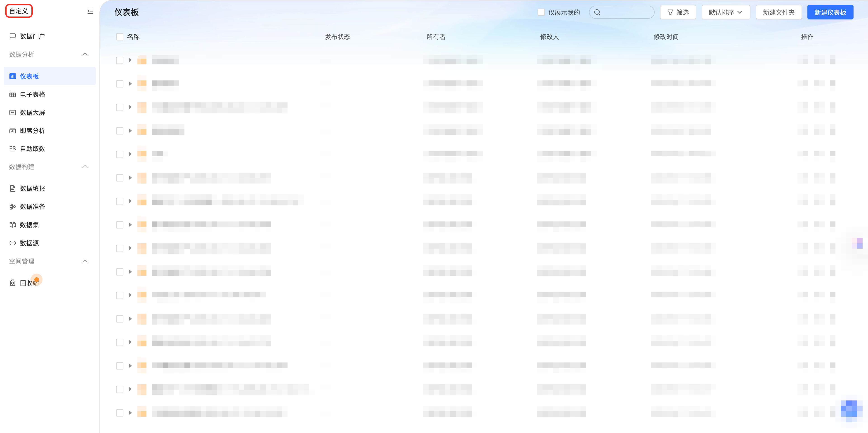
Task: Click the 新建文件夹 button
Action: click(x=778, y=12)
